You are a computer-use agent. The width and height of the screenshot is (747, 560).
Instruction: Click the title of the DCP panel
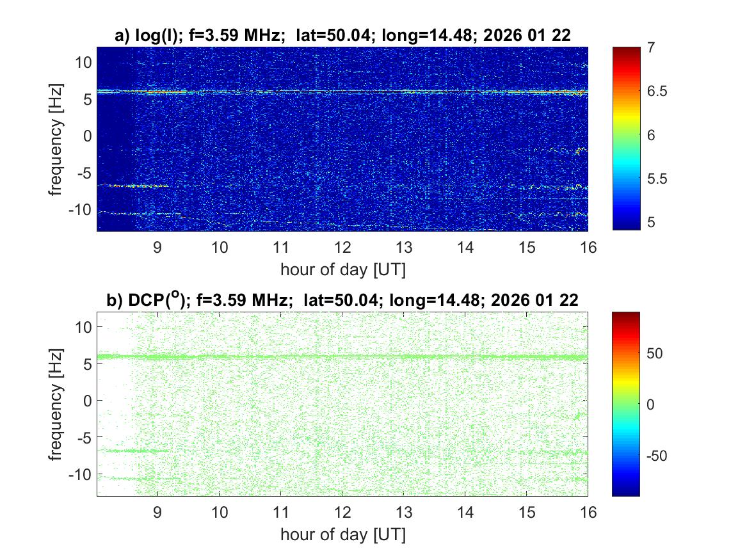click(x=342, y=300)
